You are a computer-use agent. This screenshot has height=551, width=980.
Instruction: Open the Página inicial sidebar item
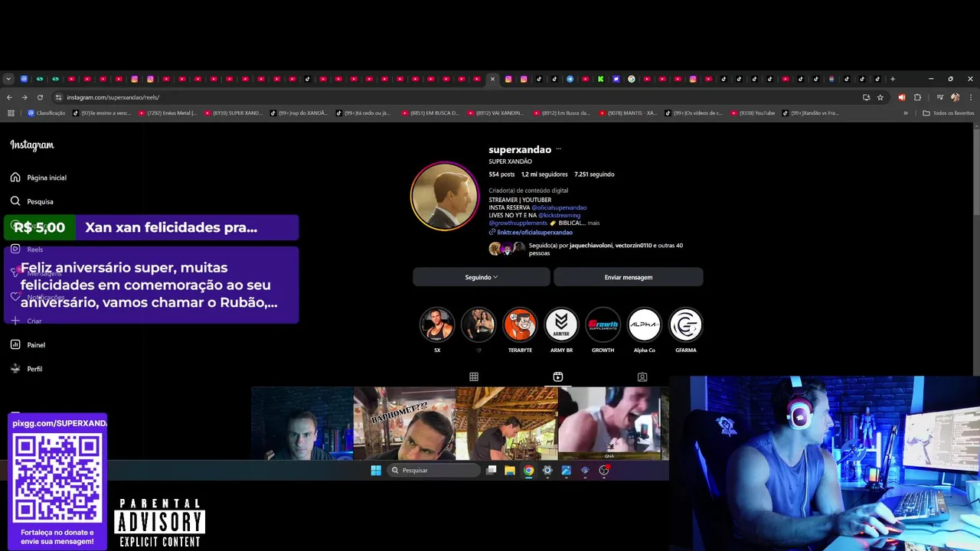click(x=38, y=178)
